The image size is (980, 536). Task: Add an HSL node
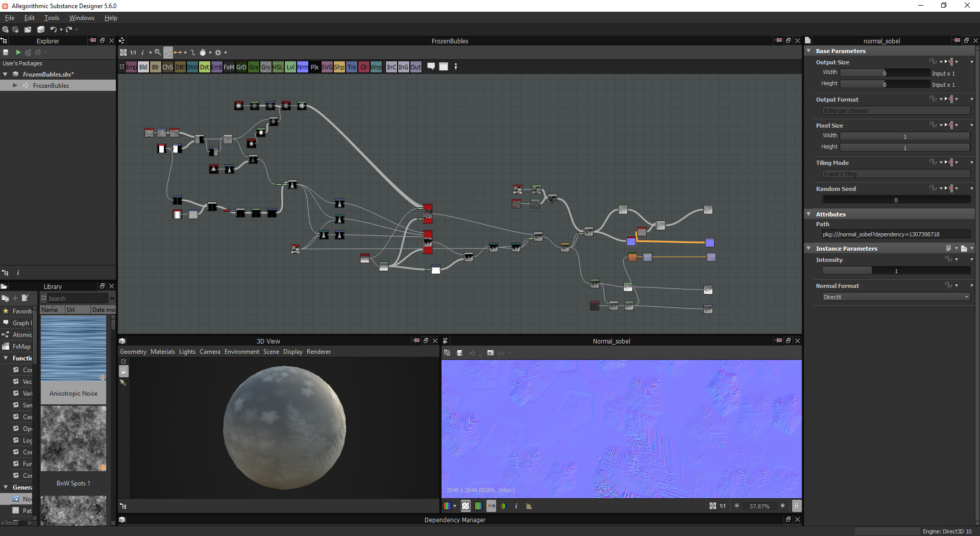(x=278, y=67)
